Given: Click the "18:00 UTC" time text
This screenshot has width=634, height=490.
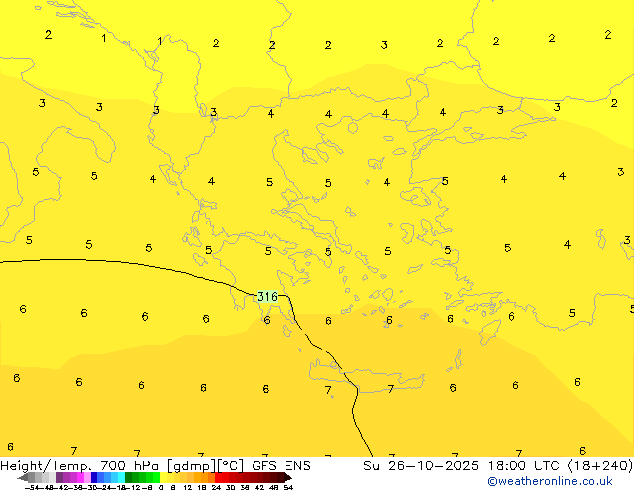Looking at the screenshot, I should pyautogui.click(x=524, y=466).
